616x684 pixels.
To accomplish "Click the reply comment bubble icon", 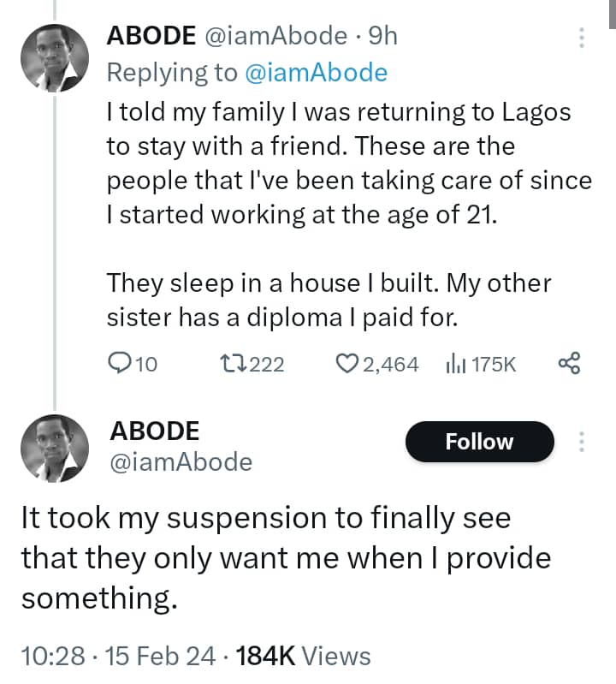I will [119, 364].
